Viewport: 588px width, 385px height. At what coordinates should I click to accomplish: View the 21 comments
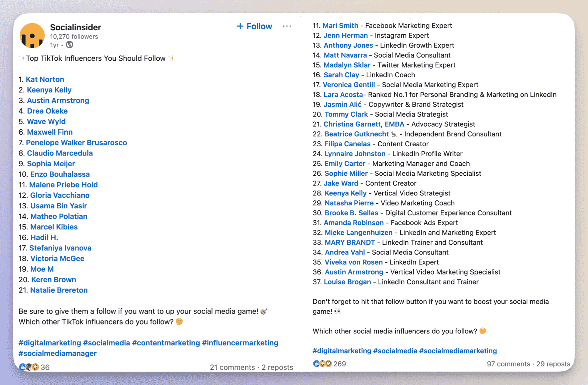pyautogui.click(x=232, y=367)
